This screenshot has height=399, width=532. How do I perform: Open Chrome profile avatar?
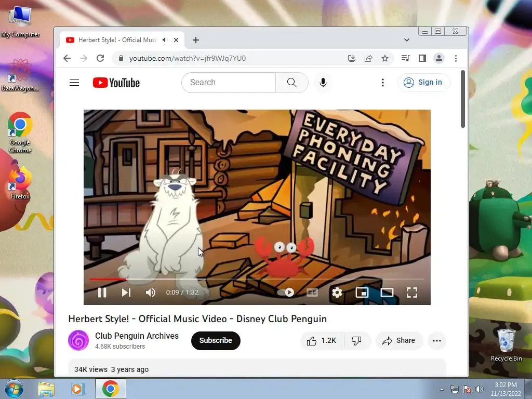(x=438, y=58)
